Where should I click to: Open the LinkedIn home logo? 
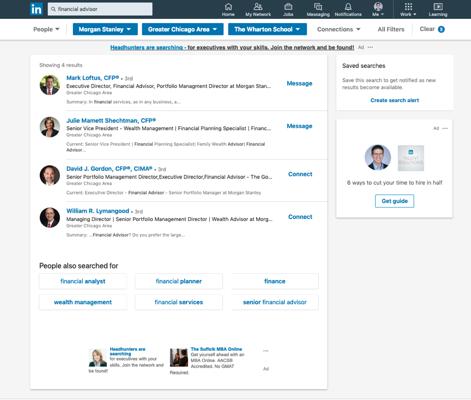point(36,9)
